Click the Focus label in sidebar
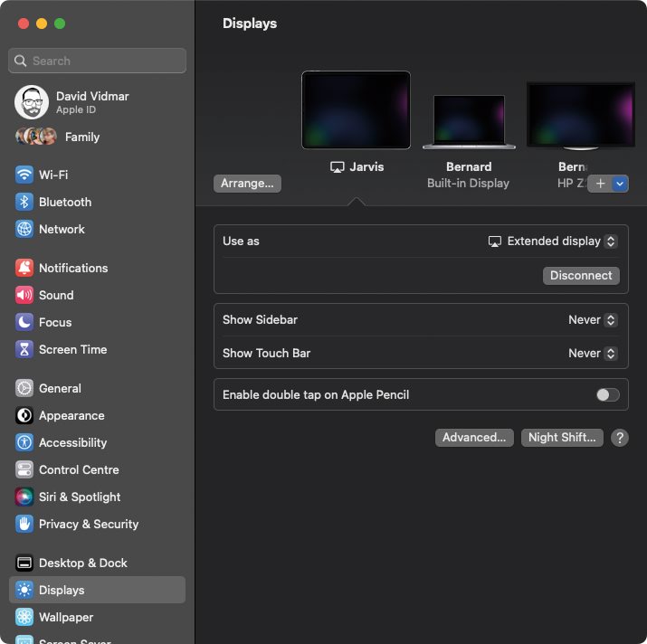Viewport: 647px width, 644px height. click(55, 322)
